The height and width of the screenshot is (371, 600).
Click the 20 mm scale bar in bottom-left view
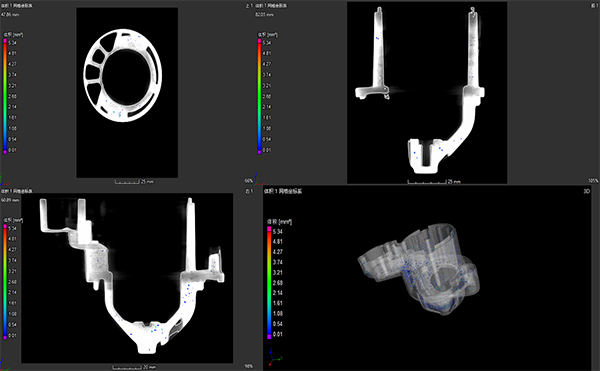coord(134,367)
